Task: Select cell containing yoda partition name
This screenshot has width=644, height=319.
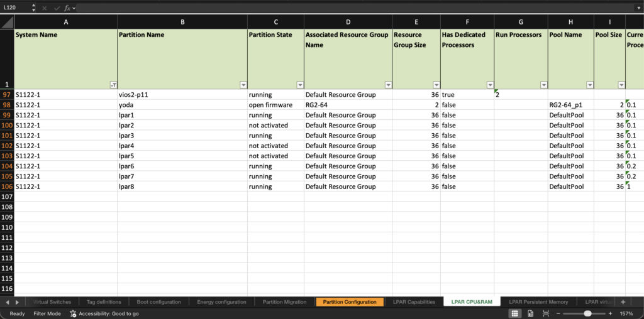Action: (182, 105)
